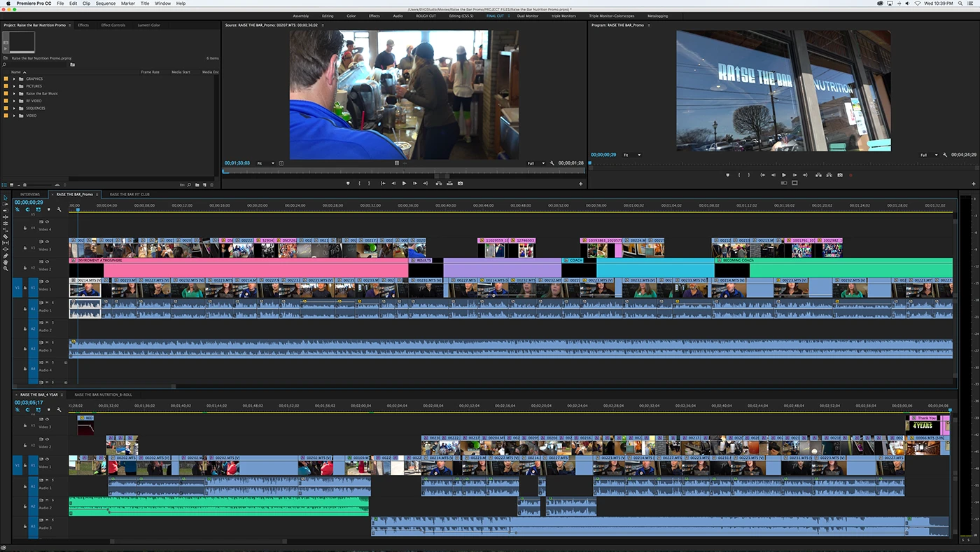Toggle lock on Video 2 track
This screenshot has width=980, height=552.
pyautogui.click(x=25, y=268)
